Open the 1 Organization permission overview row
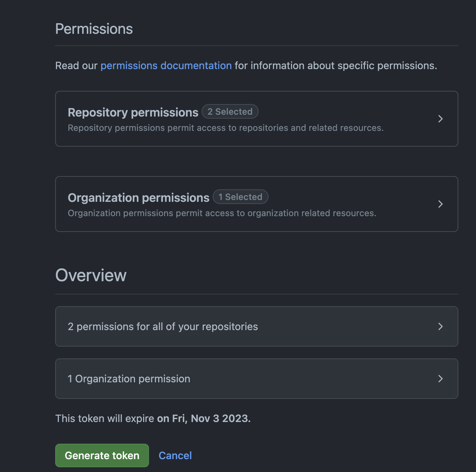 click(256, 379)
